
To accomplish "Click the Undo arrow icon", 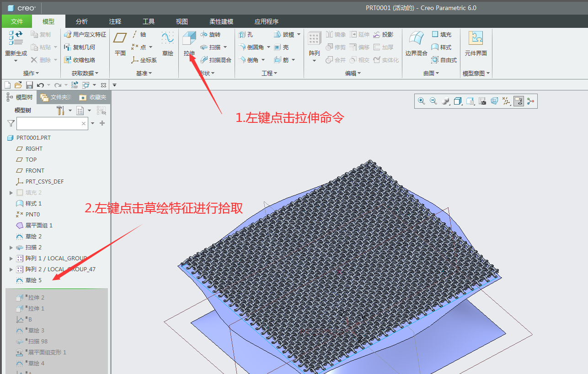I will 40,85.
